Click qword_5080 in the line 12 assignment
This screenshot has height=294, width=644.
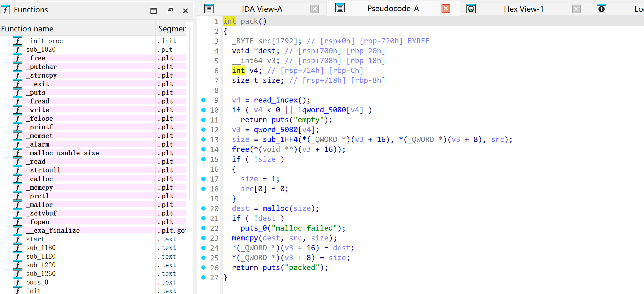[276, 130]
